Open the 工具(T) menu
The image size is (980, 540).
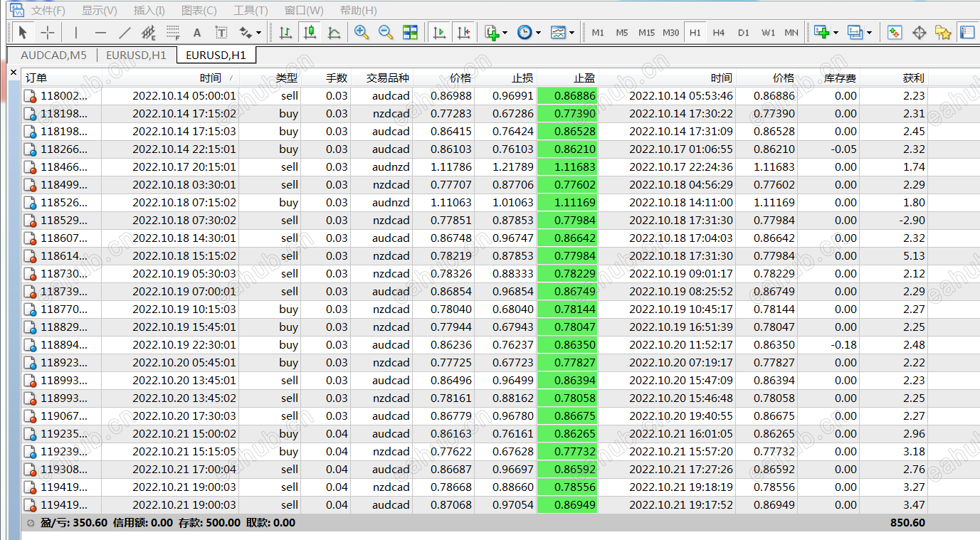pyautogui.click(x=251, y=11)
